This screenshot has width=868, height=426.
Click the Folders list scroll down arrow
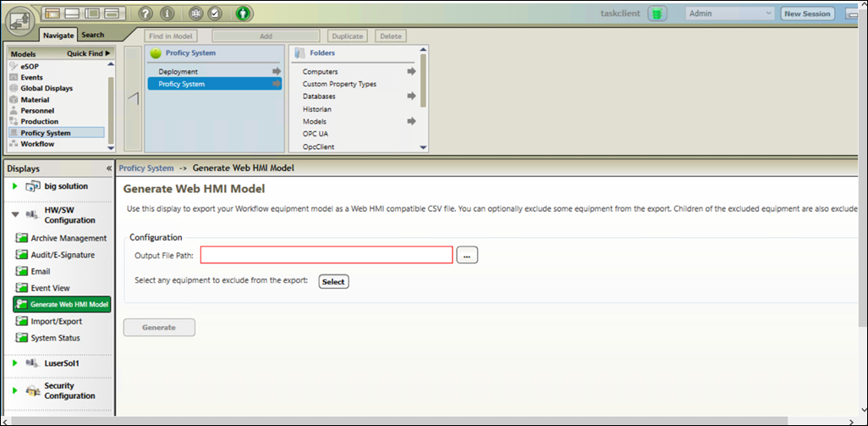tap(424, 147)
